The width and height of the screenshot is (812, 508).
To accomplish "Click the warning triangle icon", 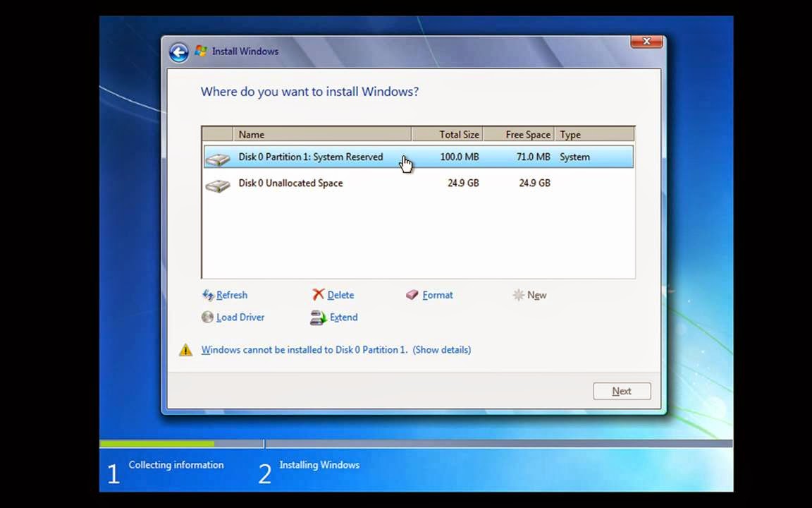I will point(185,349).
